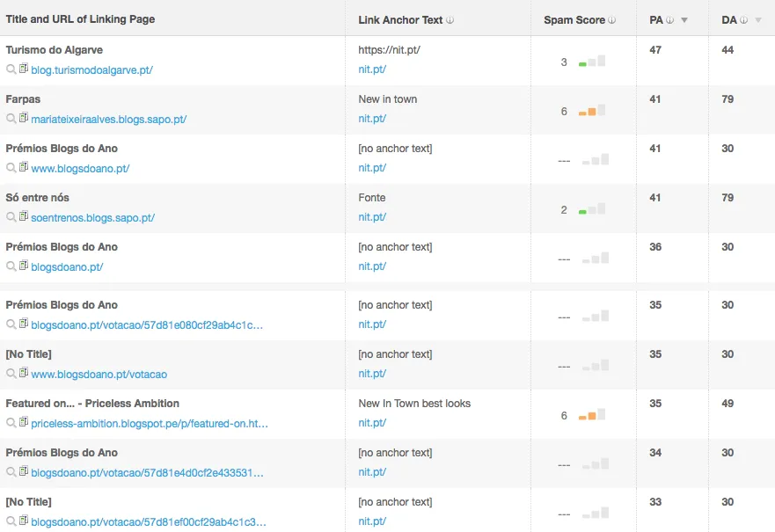The height and width of the screenshot is (532, 775).
Task: Click the orange Spam Score bar for Farpas
Action: click(x=592, y=111)
